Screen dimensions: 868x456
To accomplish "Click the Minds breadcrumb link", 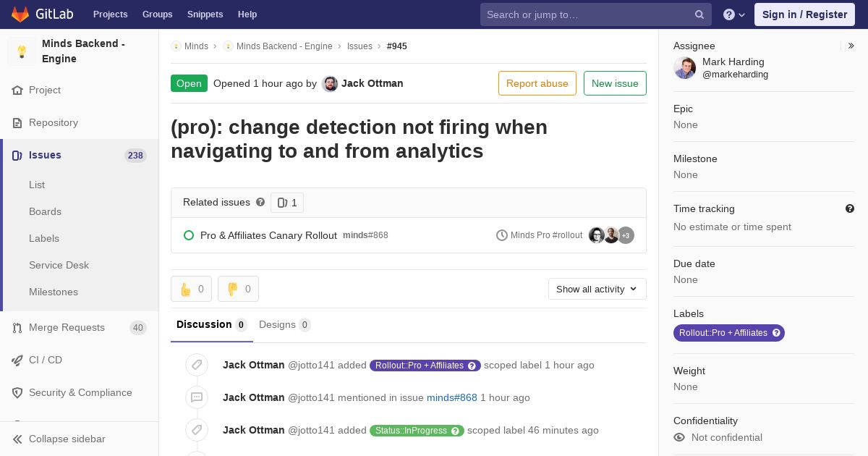I will (196, 46).
